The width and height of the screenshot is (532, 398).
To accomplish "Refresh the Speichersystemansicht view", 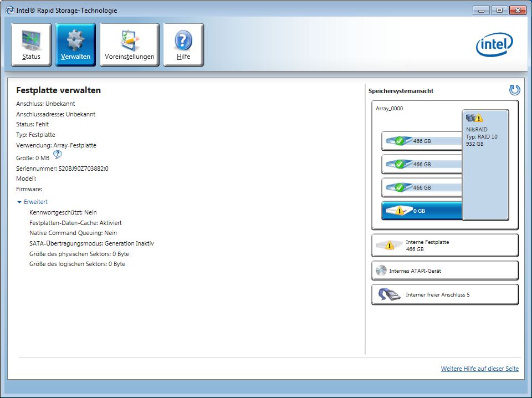I will [x=514, y=90].
